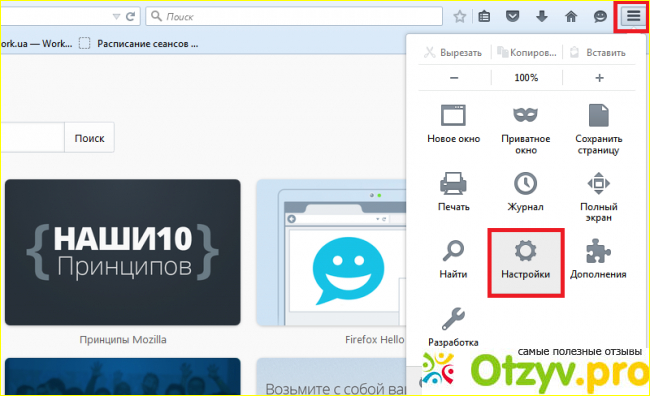Click the Принципы Mozilla caption
650x396 pixels.
[x=123, y=340]
